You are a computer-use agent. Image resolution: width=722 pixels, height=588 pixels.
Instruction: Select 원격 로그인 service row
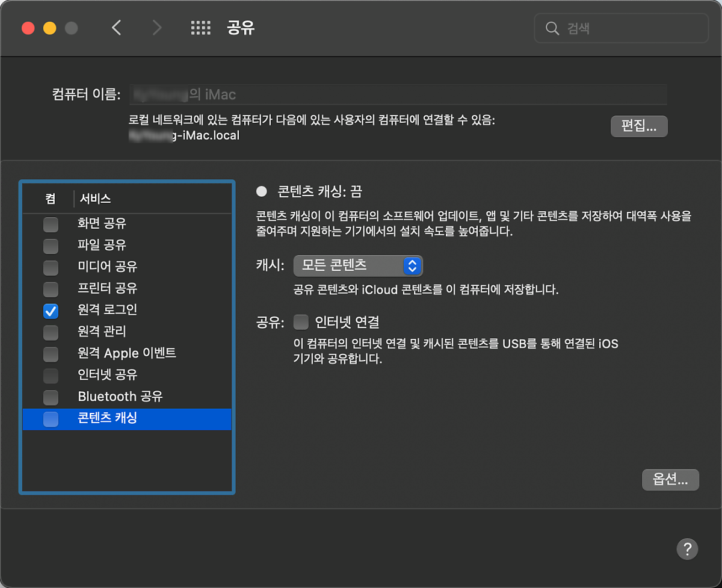point(127,311)
